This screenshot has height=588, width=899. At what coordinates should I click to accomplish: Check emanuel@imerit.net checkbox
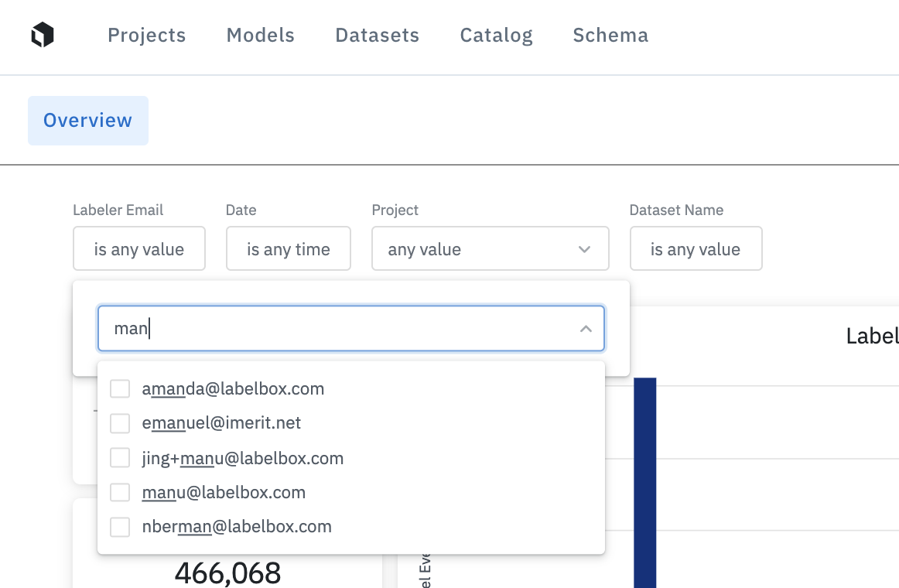pyautogui.click(x=120, y=423)
